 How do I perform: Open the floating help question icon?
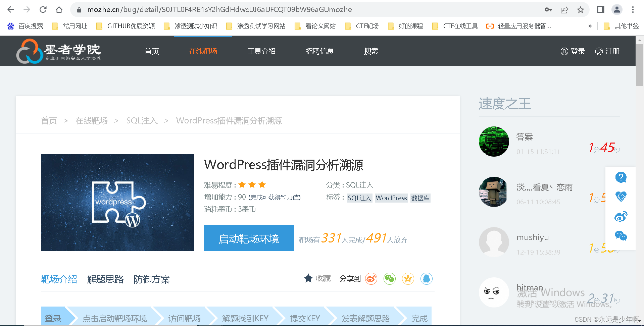coord(621,177)
